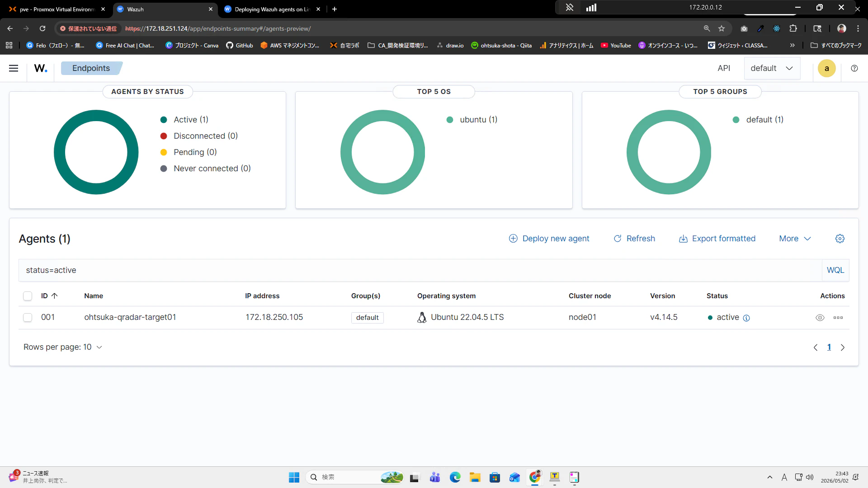Click the Windows taskbar search box
This screenshot has width=868, height=488.
(354, 477)
